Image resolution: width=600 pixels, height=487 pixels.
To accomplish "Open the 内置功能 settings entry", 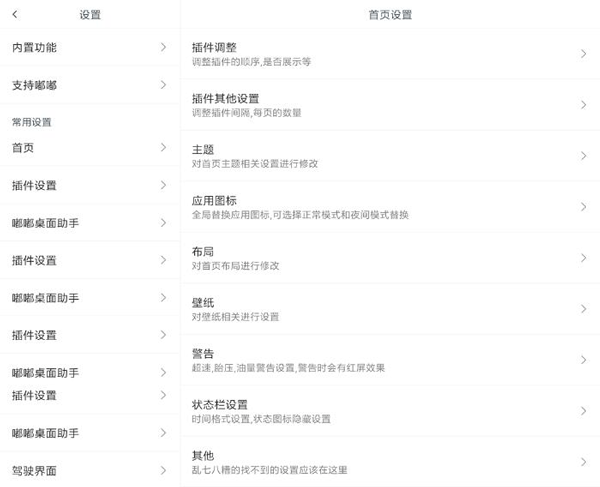I will click(35, 47).
